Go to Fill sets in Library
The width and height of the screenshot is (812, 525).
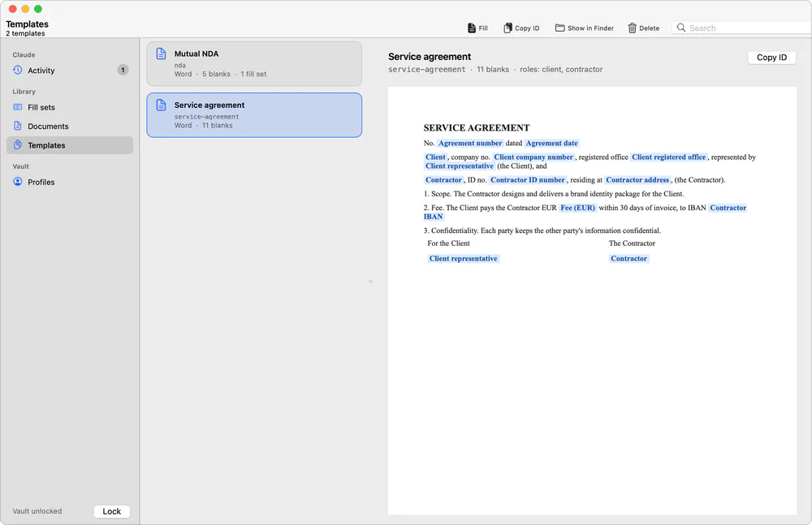pos(70,107)
